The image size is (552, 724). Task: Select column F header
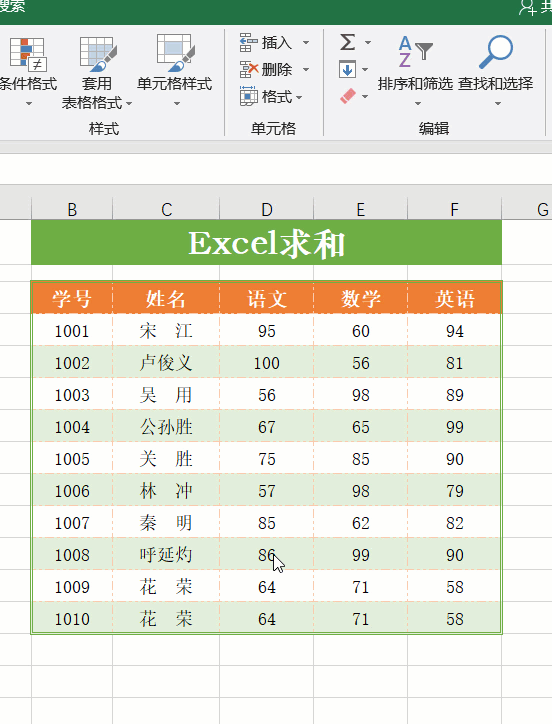[x=455, y=209]
